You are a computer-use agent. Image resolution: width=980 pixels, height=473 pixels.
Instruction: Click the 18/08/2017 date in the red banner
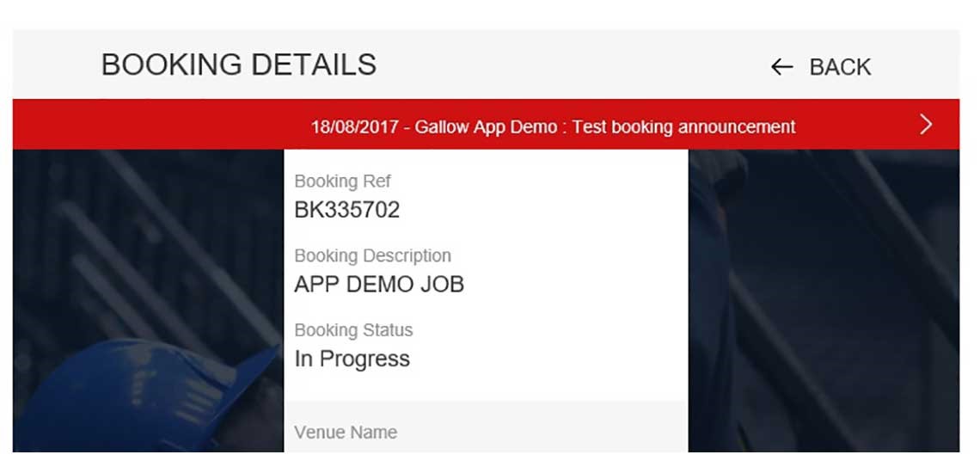pyautogui.click(x=354, y=127)
